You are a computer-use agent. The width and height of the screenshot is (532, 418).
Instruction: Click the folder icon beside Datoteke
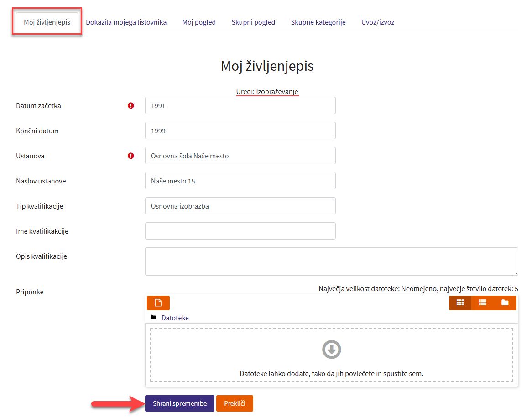[x=153, y=318]
